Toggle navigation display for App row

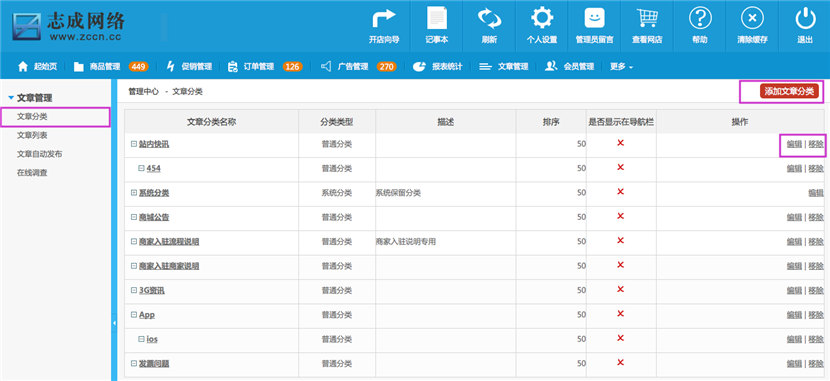pyautogui.click(x=620, y=313)
